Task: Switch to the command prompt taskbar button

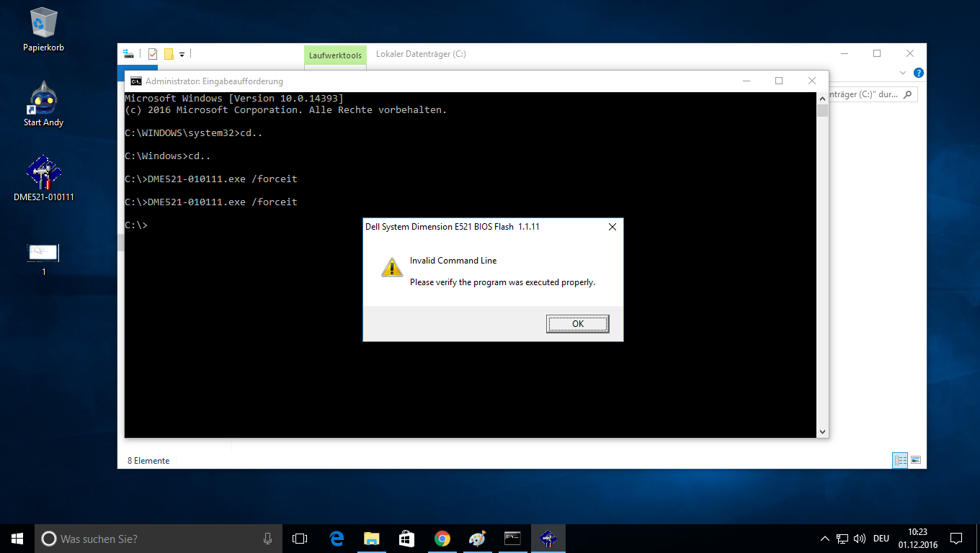Action: [512, 539]
